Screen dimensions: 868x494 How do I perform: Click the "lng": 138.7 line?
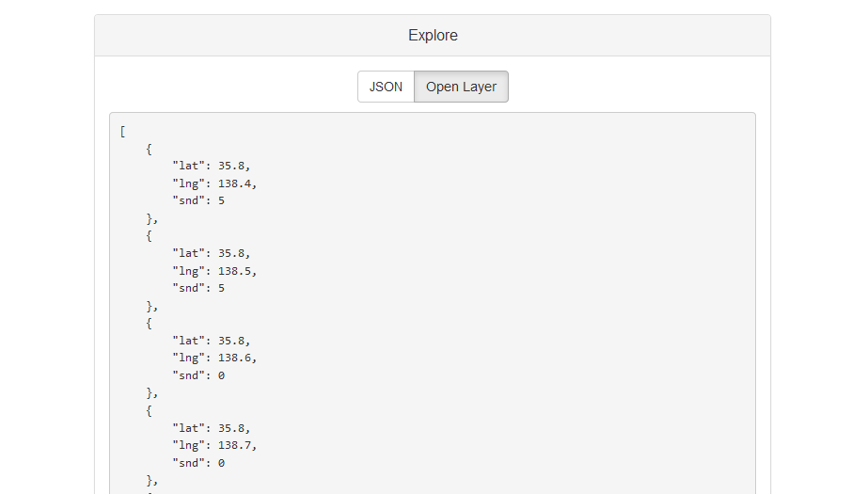point(214,445)
